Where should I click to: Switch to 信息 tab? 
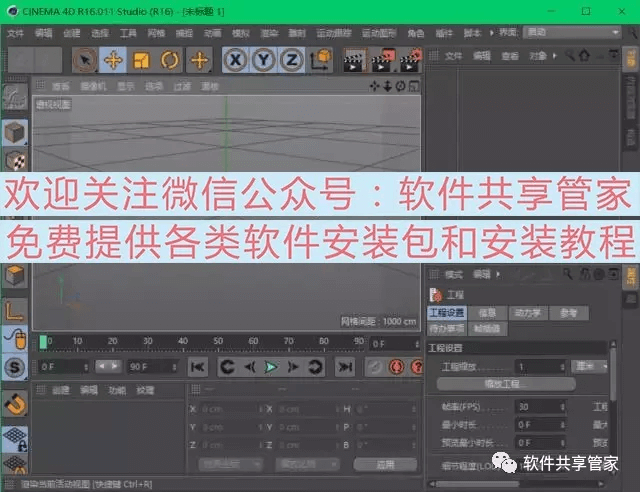[x=487, y=313]
